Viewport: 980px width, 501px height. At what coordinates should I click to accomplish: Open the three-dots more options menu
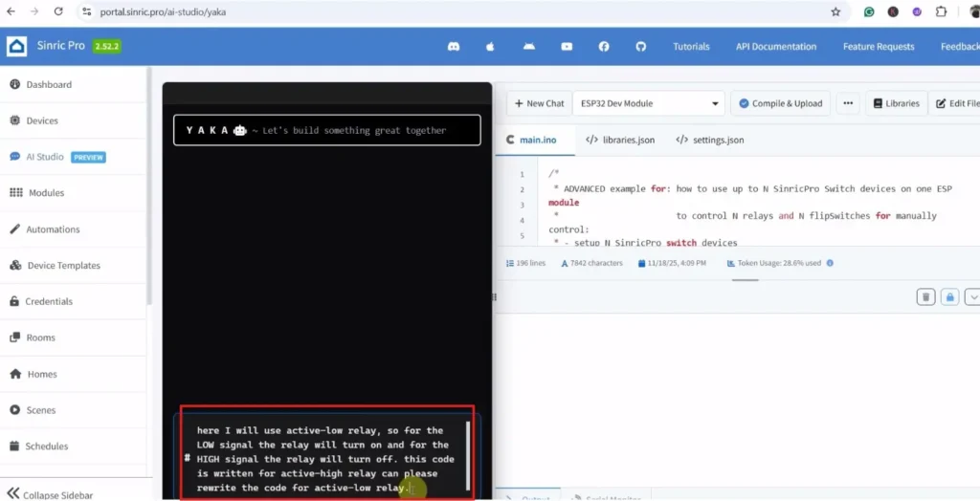(x=847, y=103)
